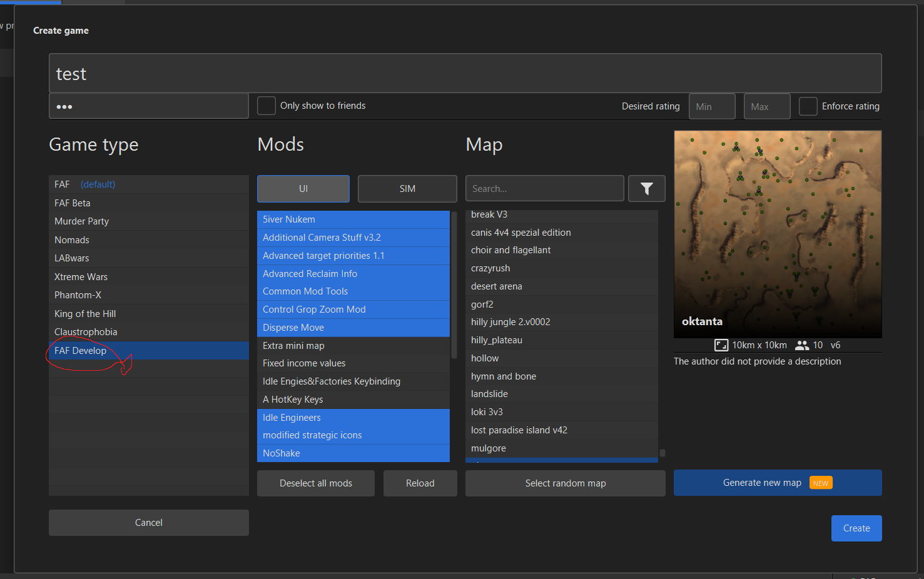Screen dimensions: 924x579
Task: Select Murder Party game type
Action: pyautogui.click(x=149, y=221)
